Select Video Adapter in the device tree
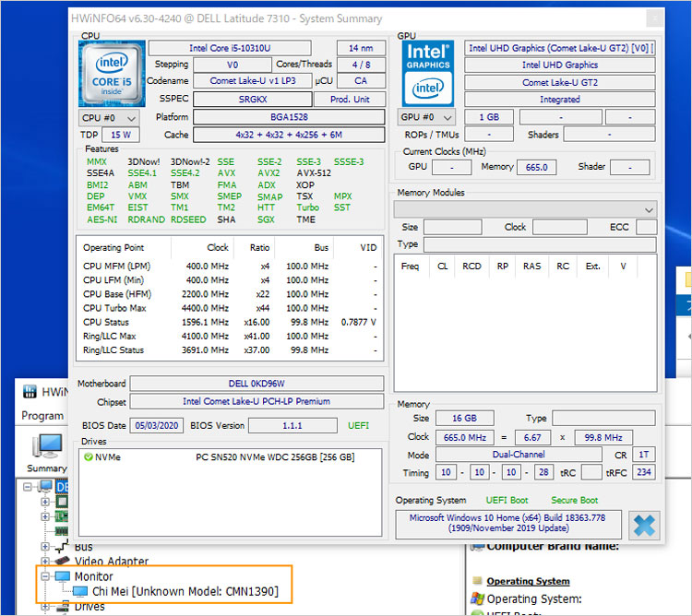The height and width of the screenshot is (616, 692). coord(112,562)
